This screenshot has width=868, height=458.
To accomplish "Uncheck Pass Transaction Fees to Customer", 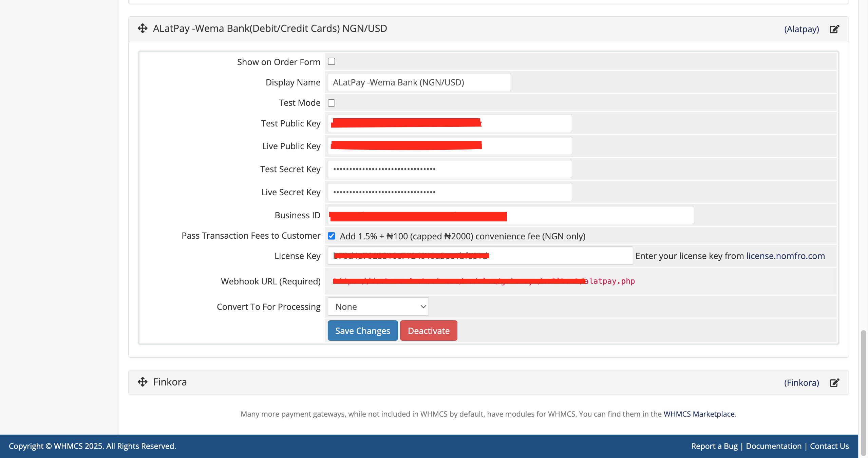I will [332, 236].
